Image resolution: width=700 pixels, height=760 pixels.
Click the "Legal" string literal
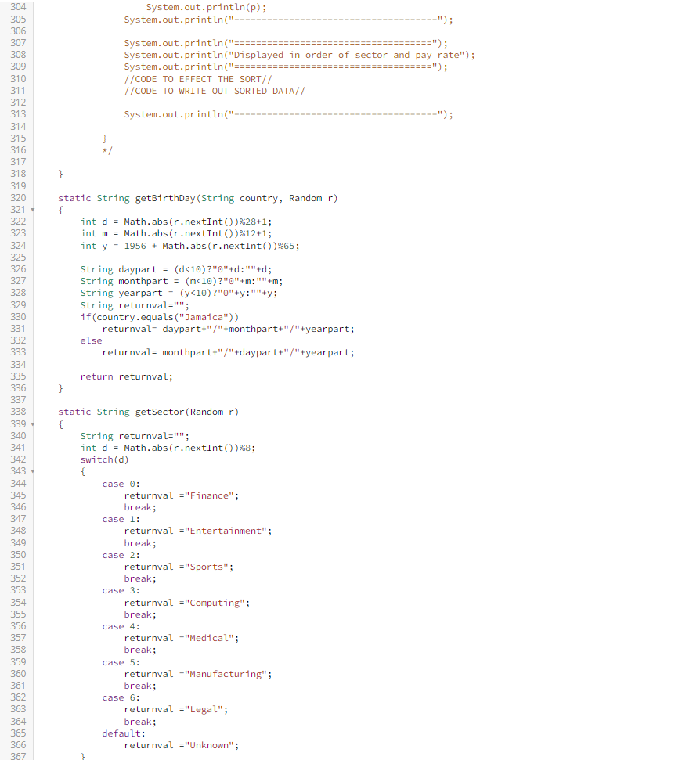[204, 710]
